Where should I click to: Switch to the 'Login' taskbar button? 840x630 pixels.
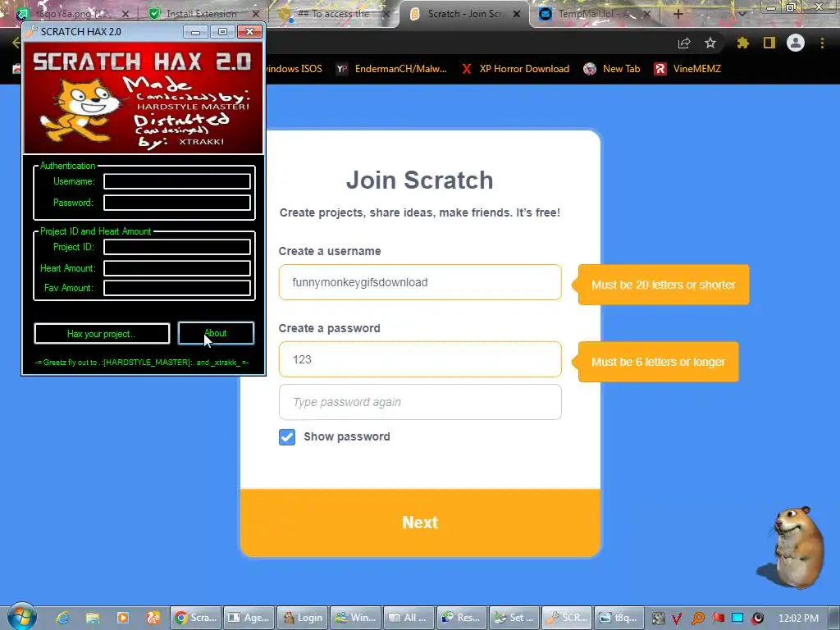303,618
